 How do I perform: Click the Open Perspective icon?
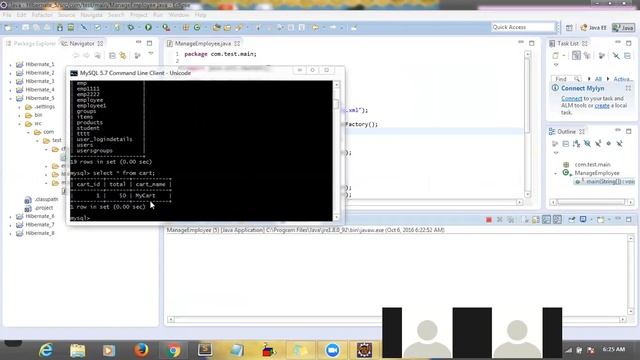[x=569, y=27]
